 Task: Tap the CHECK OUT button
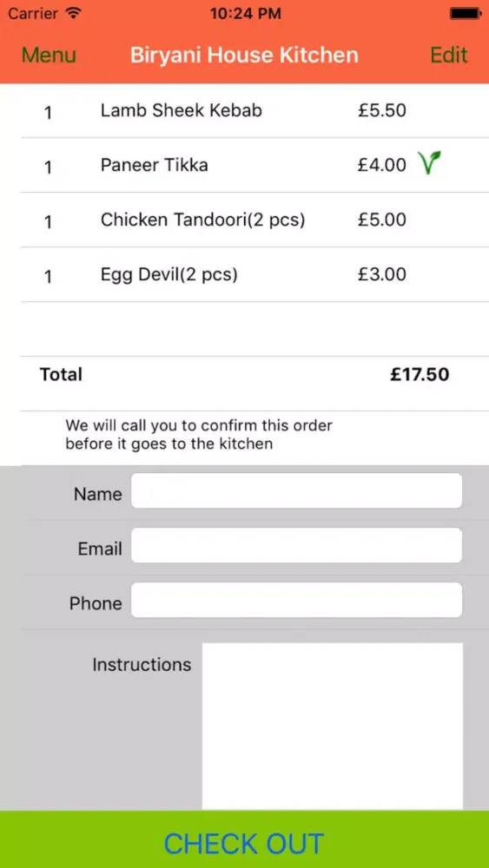tap(244, 839)
